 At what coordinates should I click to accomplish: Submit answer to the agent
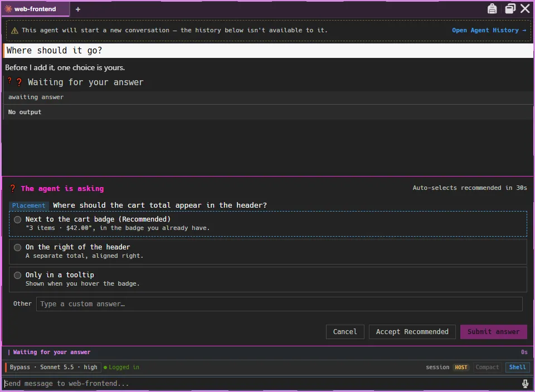[x=493, y=332]
